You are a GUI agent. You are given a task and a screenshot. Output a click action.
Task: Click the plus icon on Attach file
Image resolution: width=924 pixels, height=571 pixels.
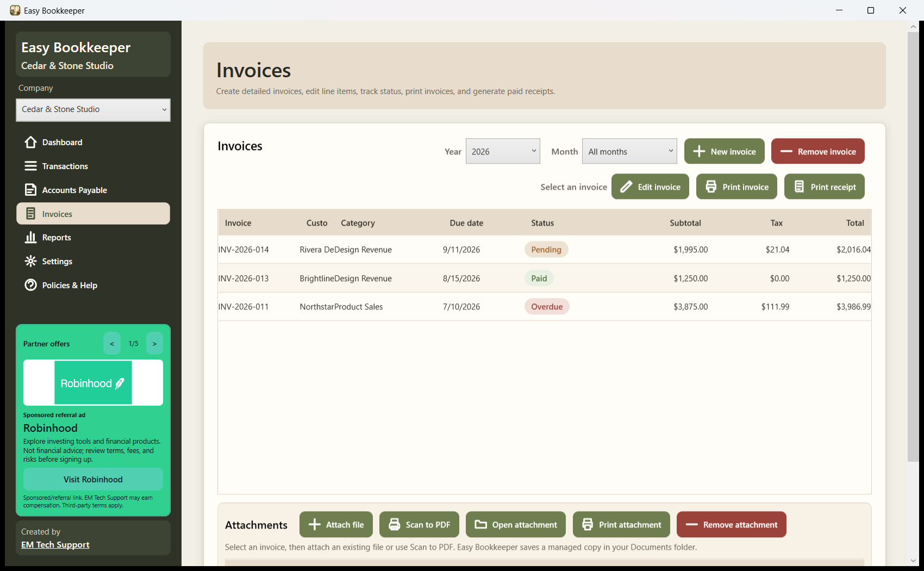314,524
